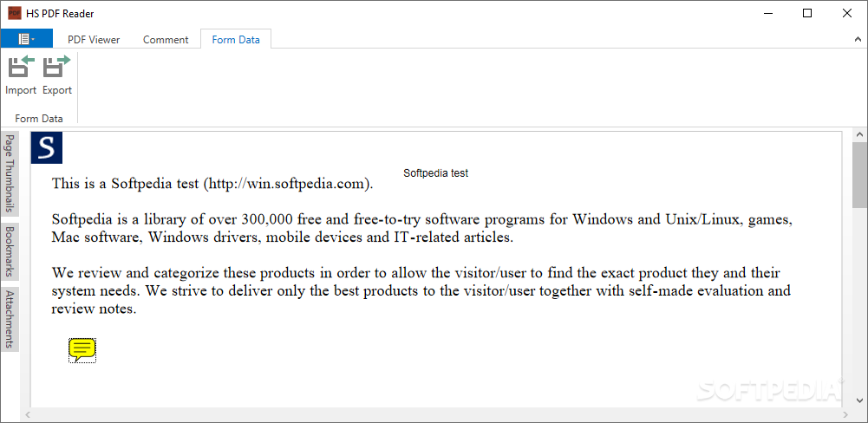868x423 pixels.
Task: Maximize the HS PDF Reader window
Action: (x=807, y=13)
